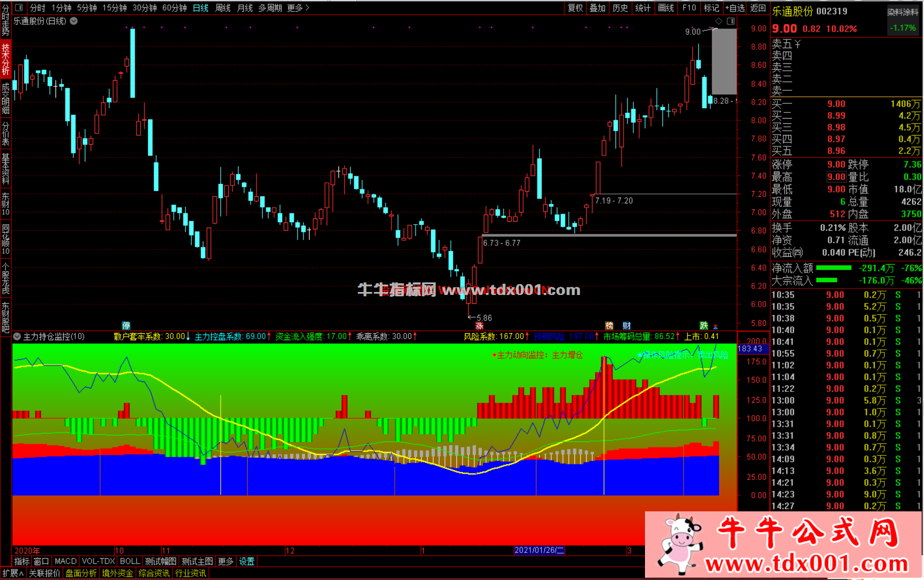Open 关联报价 tab
The height and width of the screenshot is (580, 924).
pos(45,573)
